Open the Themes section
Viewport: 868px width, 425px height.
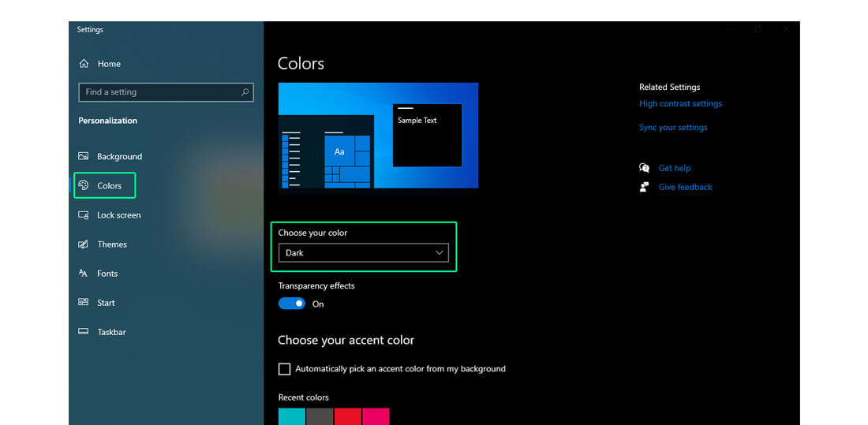tap(112, 244)
